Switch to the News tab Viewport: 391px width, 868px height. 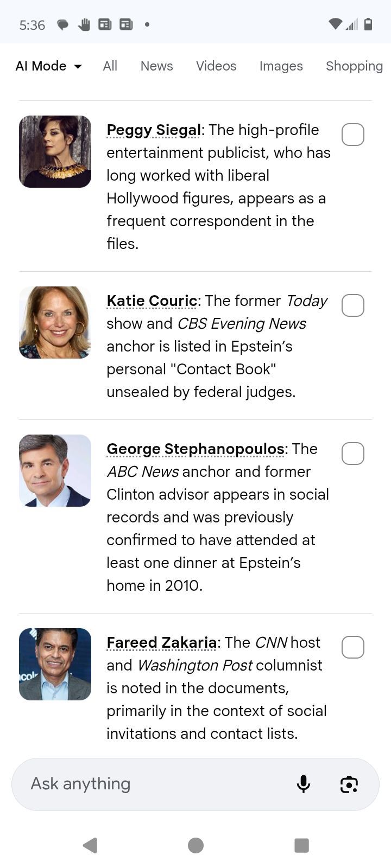[x=156, y=66]
